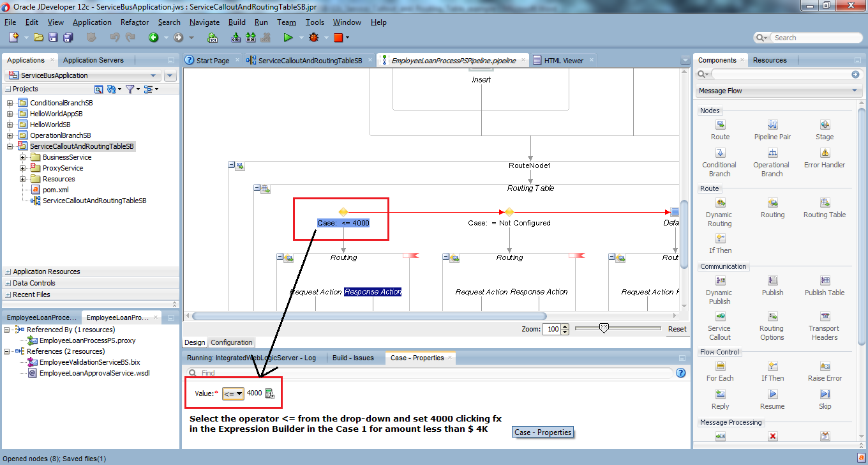Image resolution: width=868 pixels, height=465 pixels.
Task: Expand the Data Controls section
Action: point(8,283)
